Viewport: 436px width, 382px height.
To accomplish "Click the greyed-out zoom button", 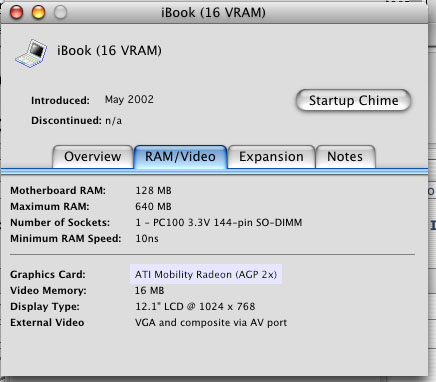I will click(60, 13).
